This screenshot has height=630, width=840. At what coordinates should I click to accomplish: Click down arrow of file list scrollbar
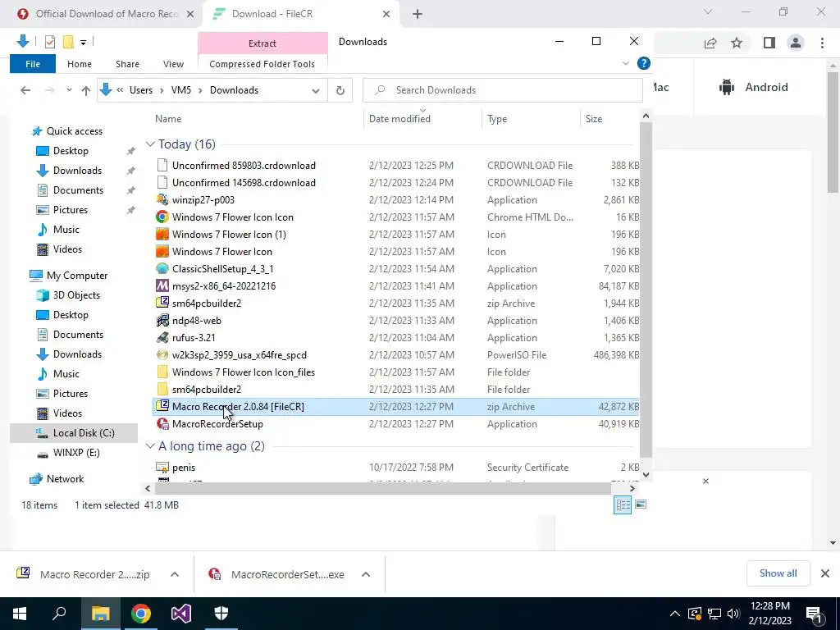pyautogui.click(x=646, y=475)
